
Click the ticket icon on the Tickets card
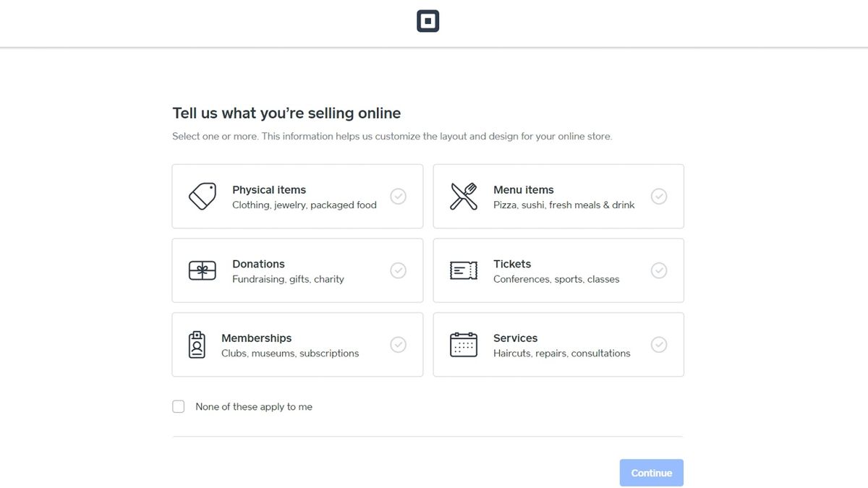[x=462, y=270]
